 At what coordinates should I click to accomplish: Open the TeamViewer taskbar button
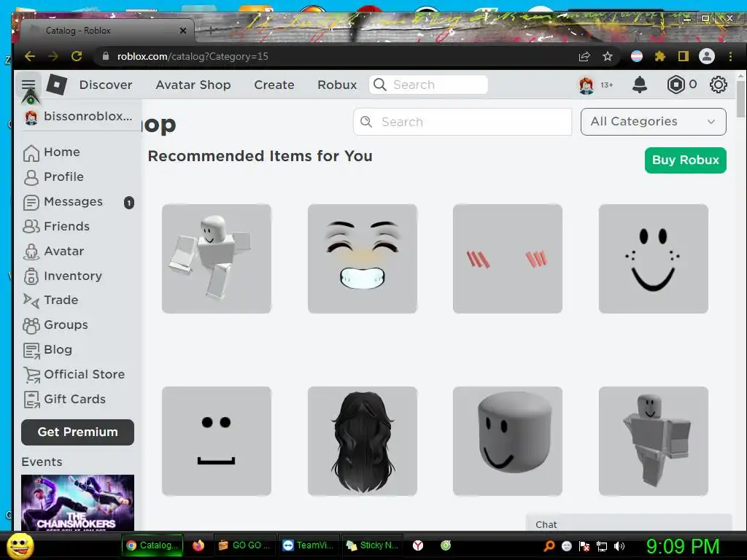(308, 545)
